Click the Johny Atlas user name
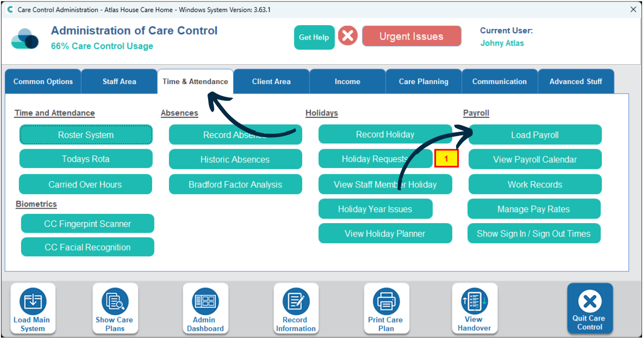 (502, 43)
